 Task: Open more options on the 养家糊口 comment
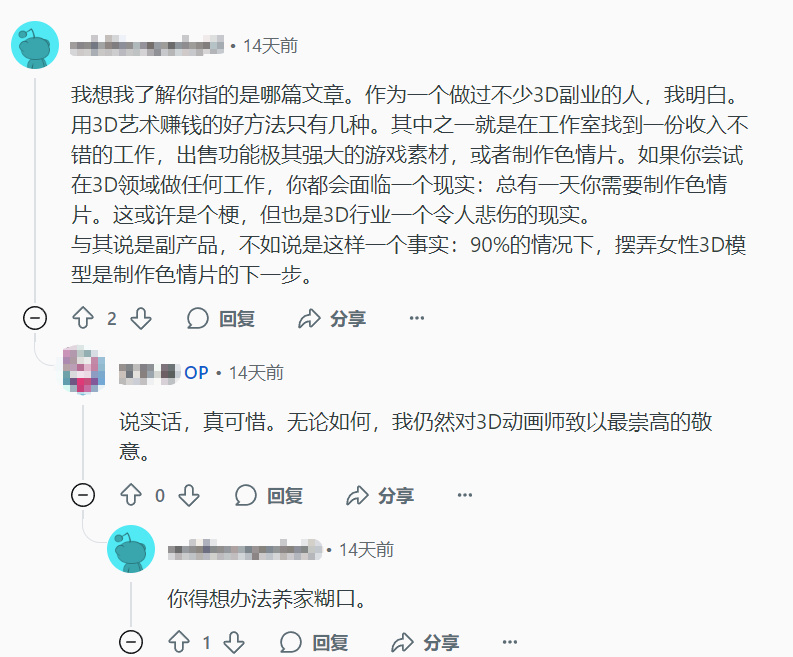[x=510, y=642]
